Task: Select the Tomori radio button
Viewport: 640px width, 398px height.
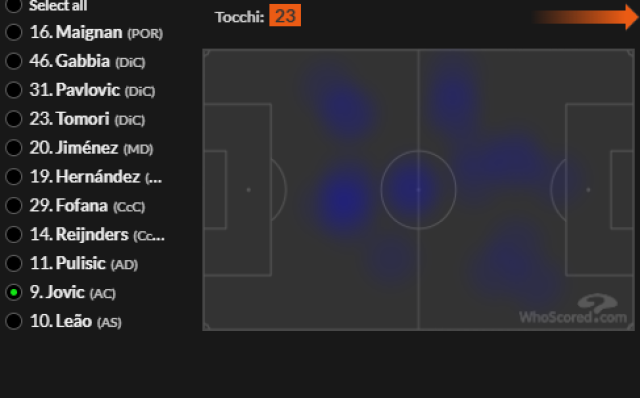Action: [x=14, y=119]
